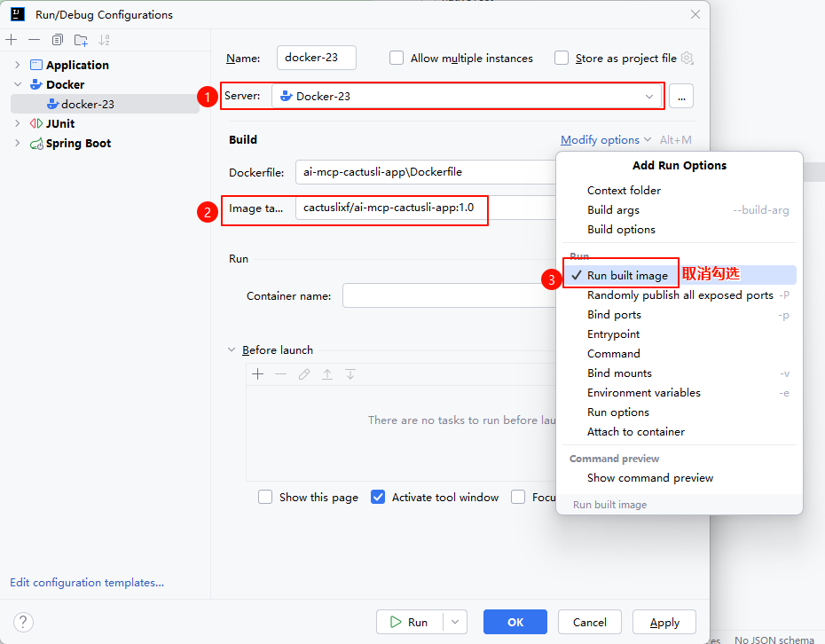
Task: Focus the Container name field
Action: [x=449, y=295]
